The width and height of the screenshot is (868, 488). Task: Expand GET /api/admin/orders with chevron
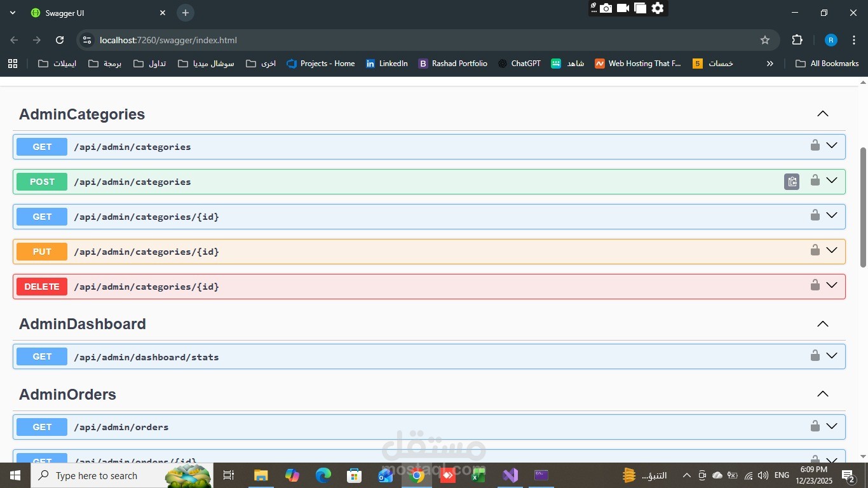tap(832, 426)
